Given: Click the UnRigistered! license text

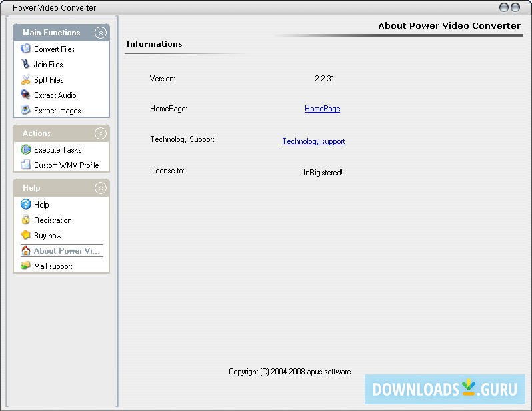Looking at the screenshot, I should tap(321, 173).
